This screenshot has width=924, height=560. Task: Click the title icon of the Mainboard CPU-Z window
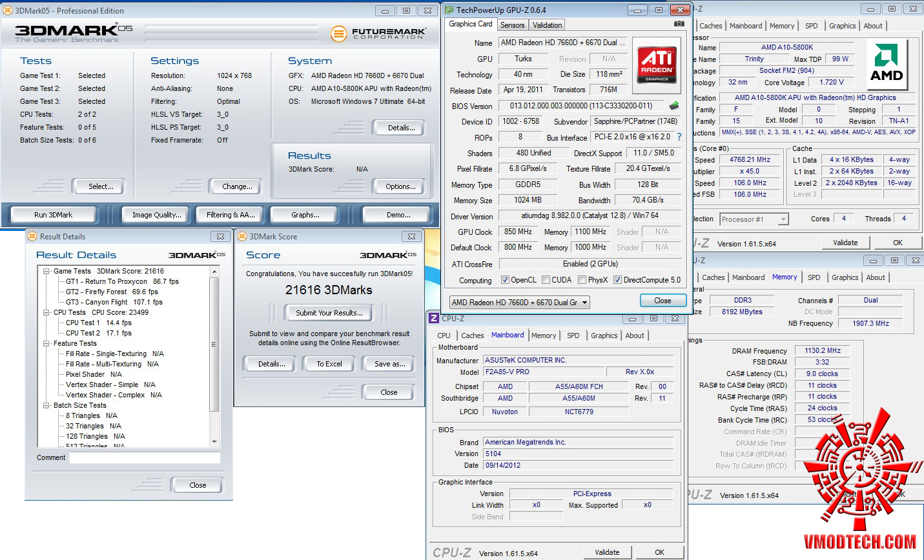click(435, 318)
